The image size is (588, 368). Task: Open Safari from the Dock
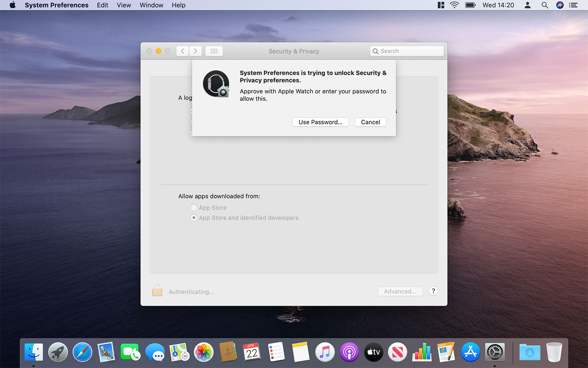click(x=82, y=352)
